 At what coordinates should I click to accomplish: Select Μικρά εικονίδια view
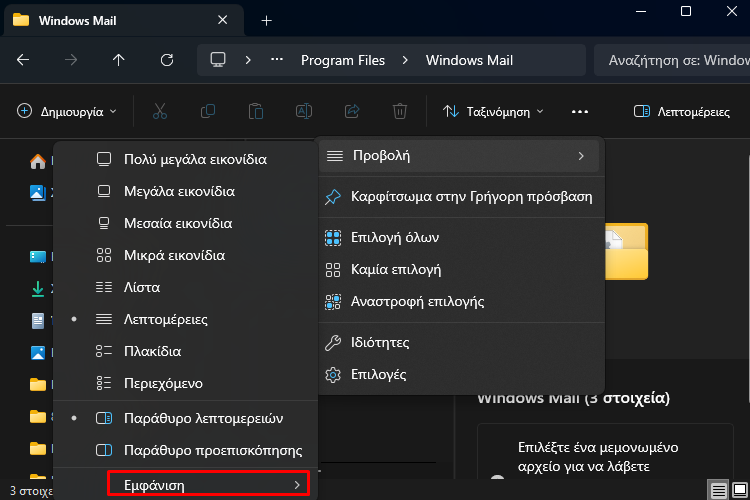[x=186, y=255]
